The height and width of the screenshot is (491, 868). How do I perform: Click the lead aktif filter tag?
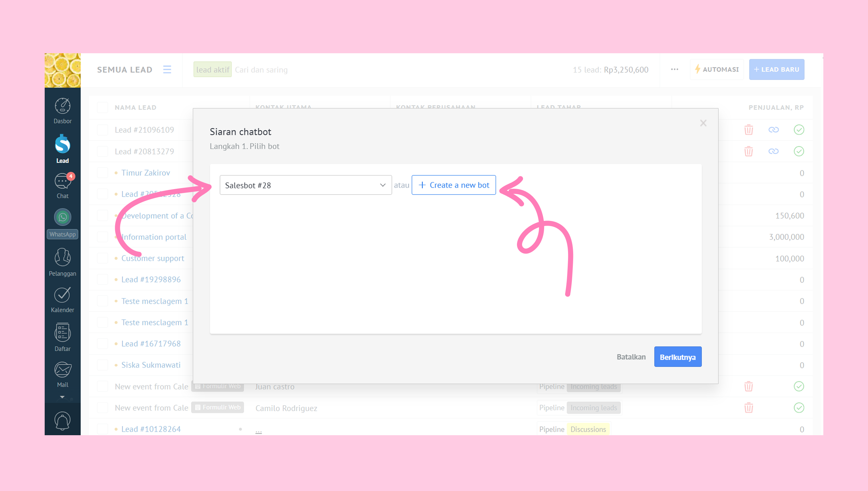(x=213, y=70)
